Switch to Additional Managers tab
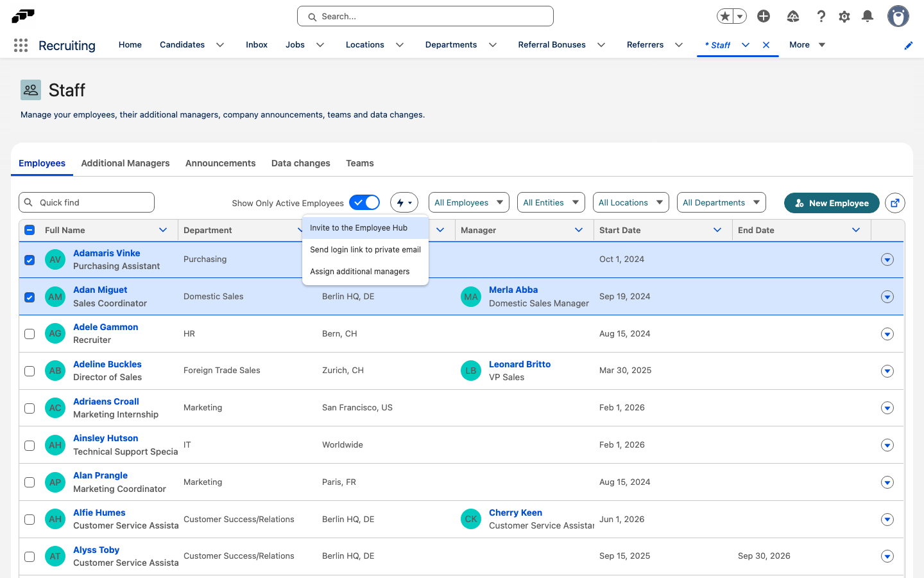924x578 pixels. [125, 163]
